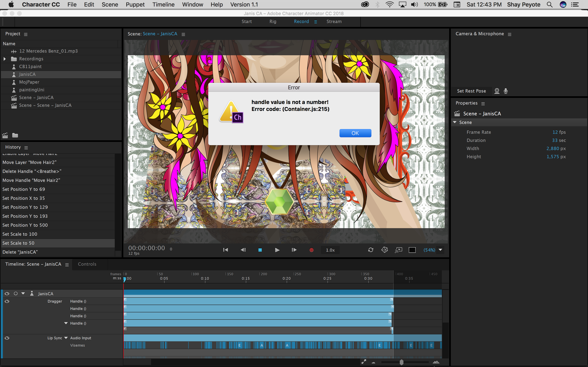Screen dimensions: 588x367
Task: Select the Rig tab in toolbar
Action: [272, 22]
